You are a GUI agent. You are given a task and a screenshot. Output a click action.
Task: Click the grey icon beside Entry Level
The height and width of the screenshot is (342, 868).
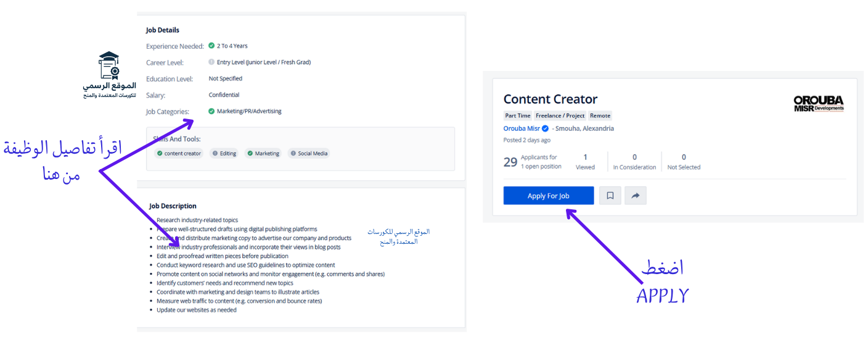tap(211, 62)
